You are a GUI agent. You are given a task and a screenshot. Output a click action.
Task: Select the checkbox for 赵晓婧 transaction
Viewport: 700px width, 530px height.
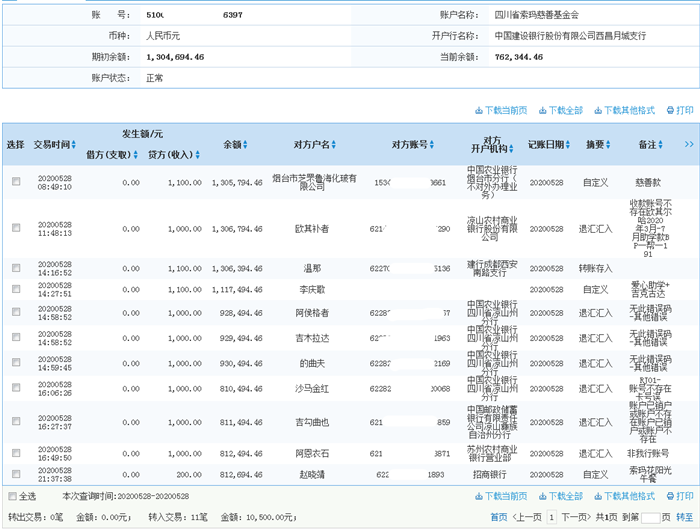(x=16, y=473)
